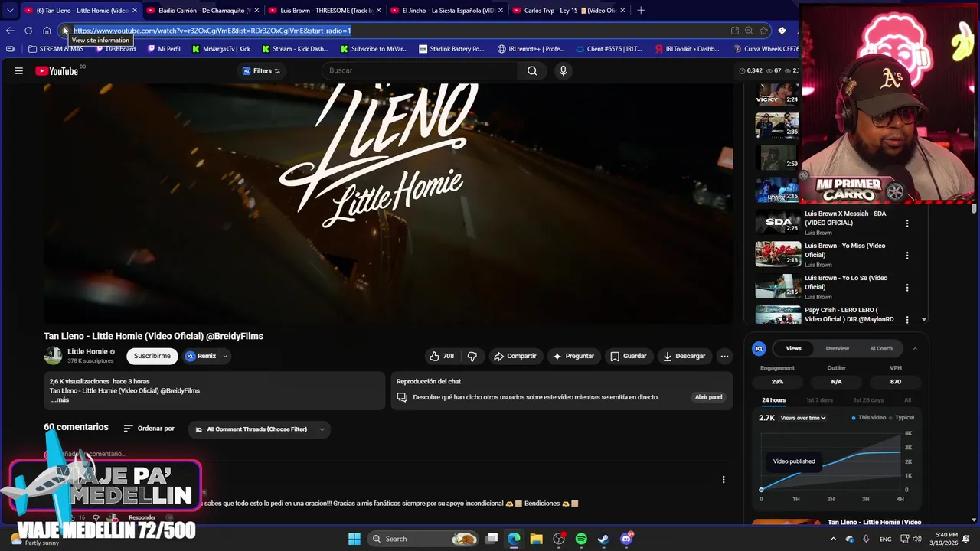This screenshot has height=551, width=980.
Task: Select the 1st 28 days range
Action: pyautogui.click(x=868, y=400)
